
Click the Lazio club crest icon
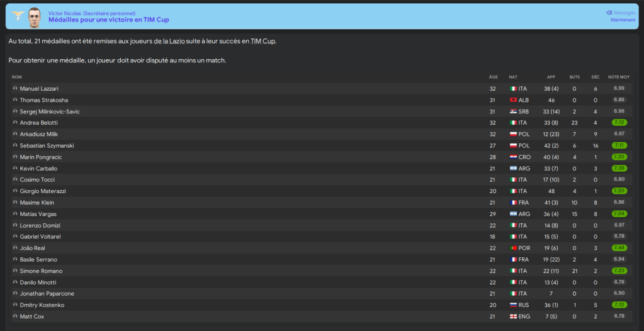tap(18, 15)
